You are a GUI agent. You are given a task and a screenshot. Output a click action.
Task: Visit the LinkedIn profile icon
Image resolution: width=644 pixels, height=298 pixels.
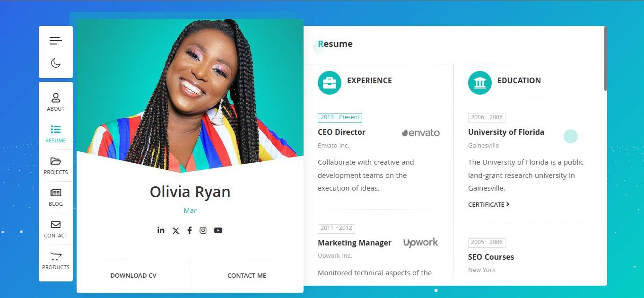(x=161, y=230)
